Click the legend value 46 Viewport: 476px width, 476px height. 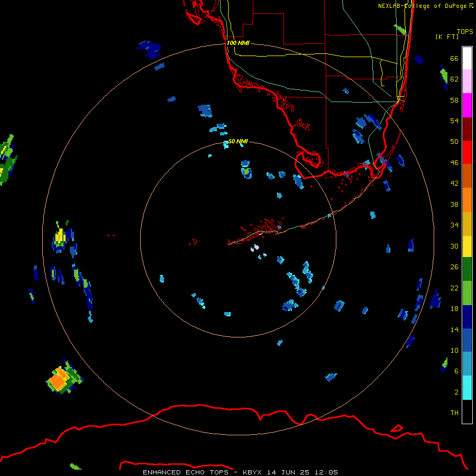[x=454, y=163]
